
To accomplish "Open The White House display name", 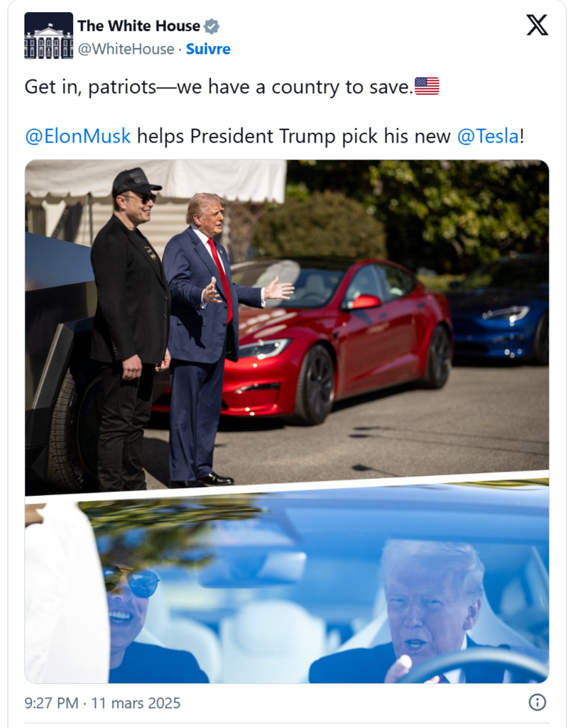I will tap(138, 26).
